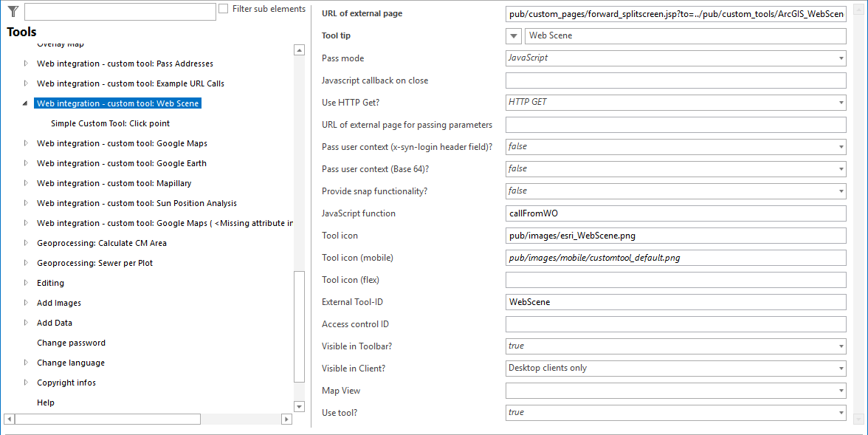Image resolution: width=868 pixels, height=435 pixels.
Task: Open the Use HTTP Get? dropdown
Action: [x=841, y=102]
